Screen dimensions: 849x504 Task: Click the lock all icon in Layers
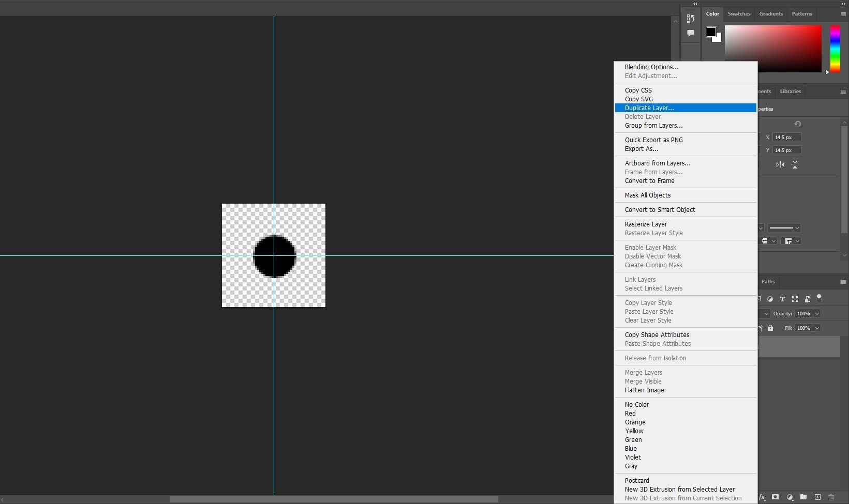tap(770, 328)
